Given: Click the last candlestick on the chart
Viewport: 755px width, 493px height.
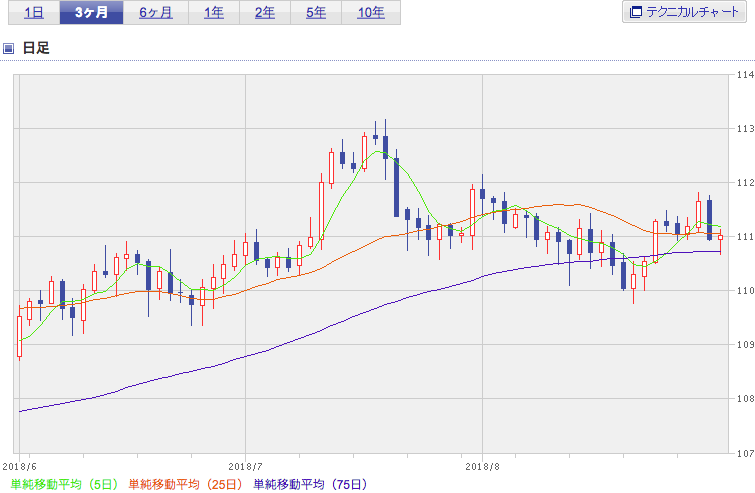Looking at the screenshot, I should 720,237.
